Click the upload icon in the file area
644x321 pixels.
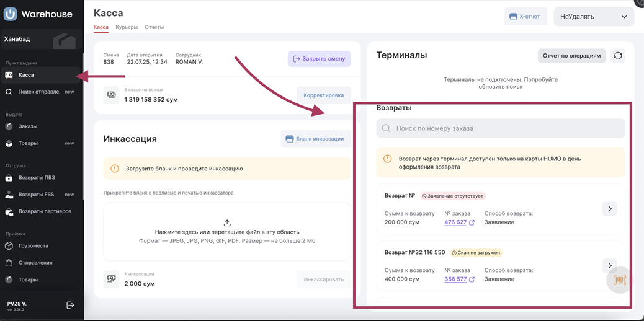(227, 223)
